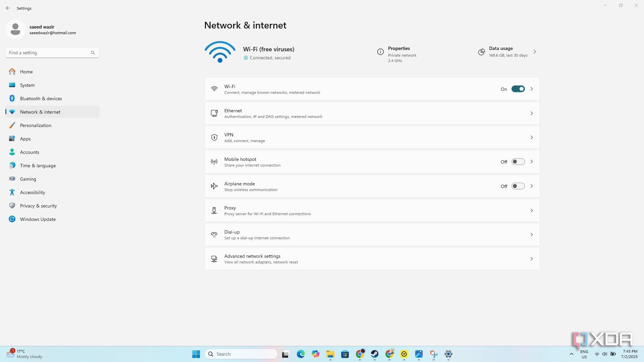This screenshot has height=362, width=644.
Task: Select Bluetooth & devices in the sidebar
Action: [52, 99]
